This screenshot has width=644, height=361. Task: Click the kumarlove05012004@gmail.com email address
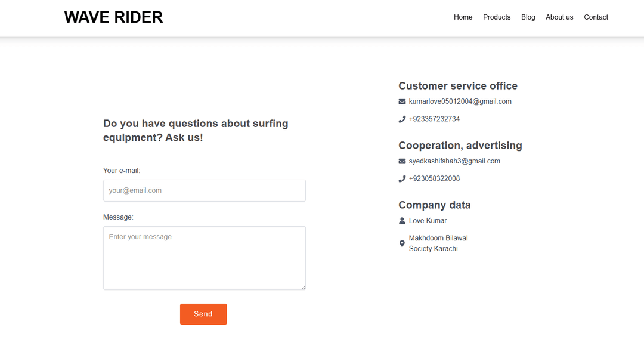pyautogui.click(x=460, y=101)
